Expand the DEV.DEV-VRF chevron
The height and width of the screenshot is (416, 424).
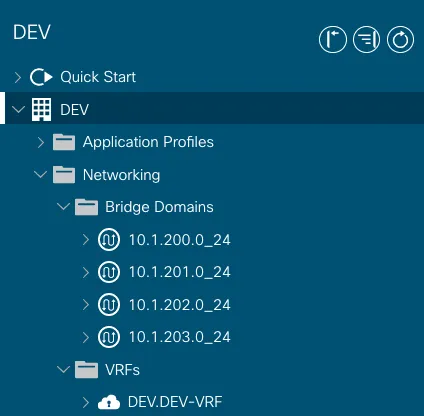click(86, 402)
